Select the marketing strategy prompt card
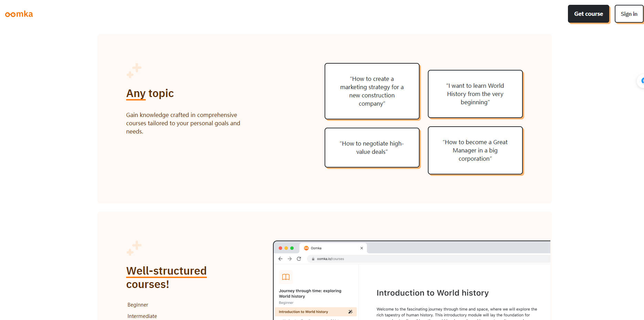644x320 pixels. tap(372, 91)
